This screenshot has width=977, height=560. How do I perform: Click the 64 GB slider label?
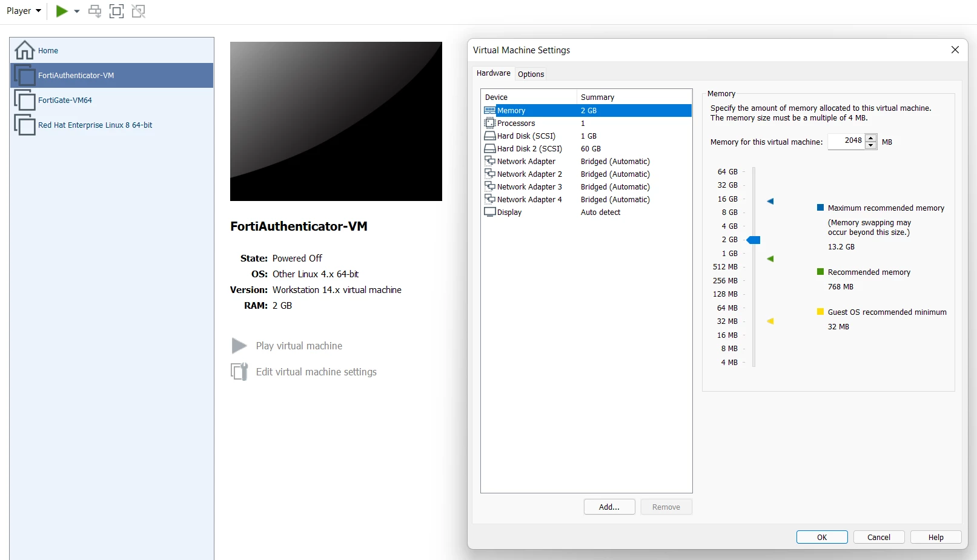(727, 172)
